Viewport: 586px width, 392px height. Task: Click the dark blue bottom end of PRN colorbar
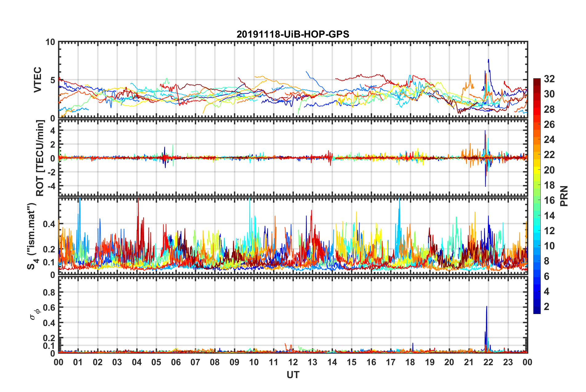[537, 310]
